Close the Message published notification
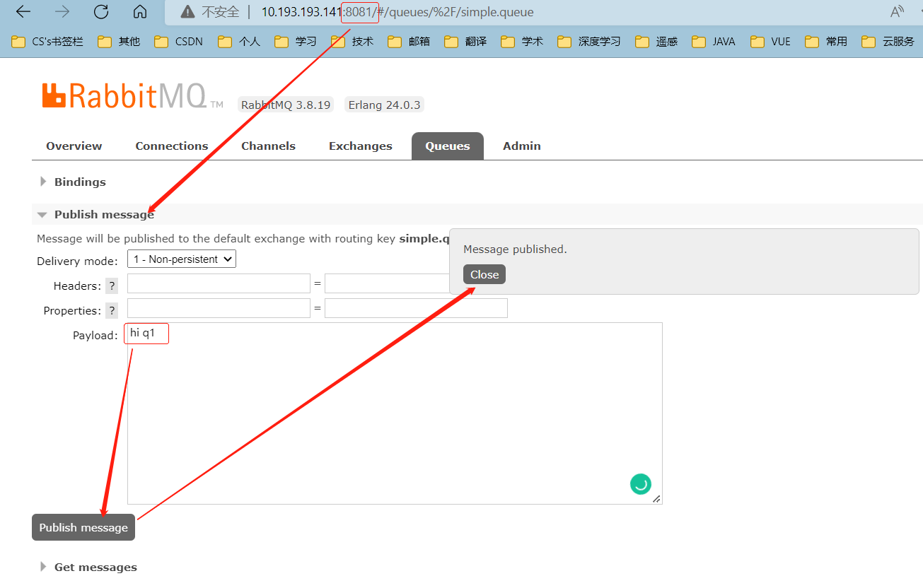Viewport: 923px width, 588px height. pyautogui.click(x=484, y=274)
